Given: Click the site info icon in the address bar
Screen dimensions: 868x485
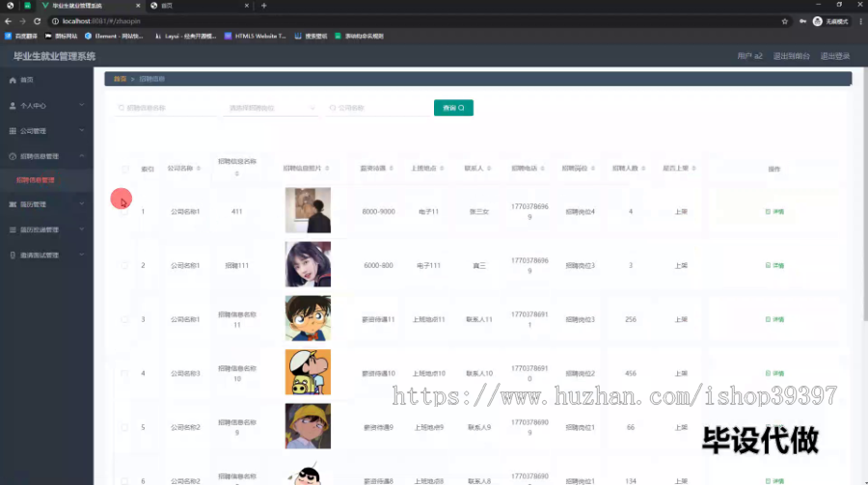Looking at the screenshot, I should (x=55, y=21).
